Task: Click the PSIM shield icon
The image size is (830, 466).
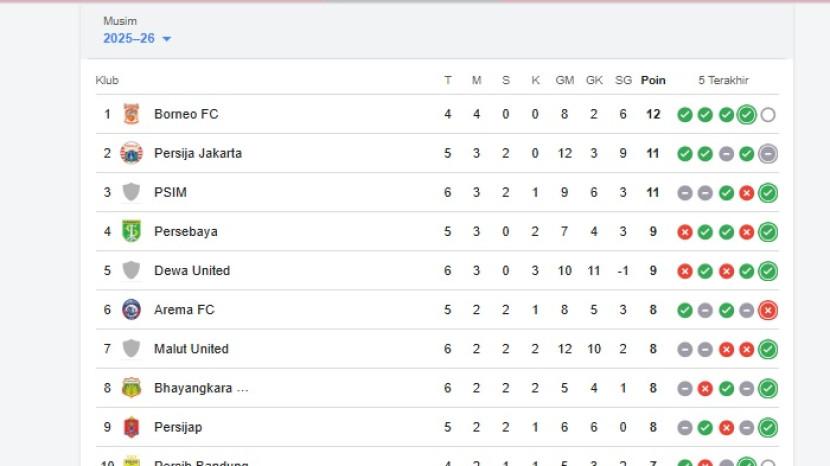Action: (x=131, y=192)
